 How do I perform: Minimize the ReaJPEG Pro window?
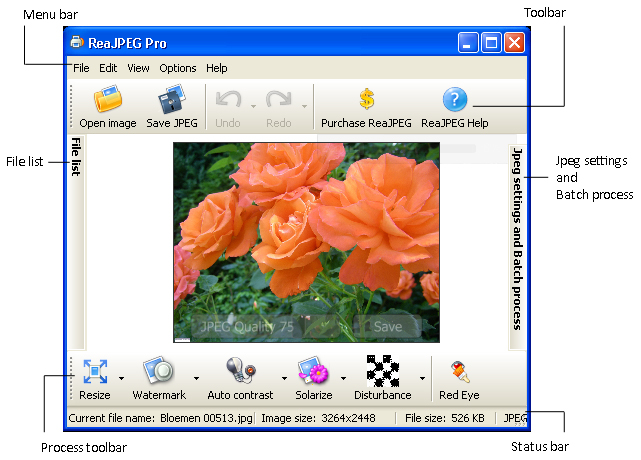pyautogui.click(x=468, y=43)
